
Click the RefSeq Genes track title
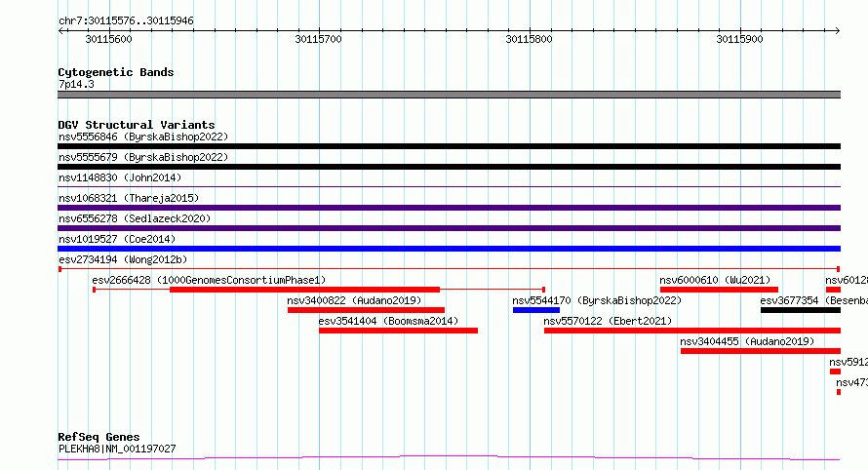coord(99,437)
